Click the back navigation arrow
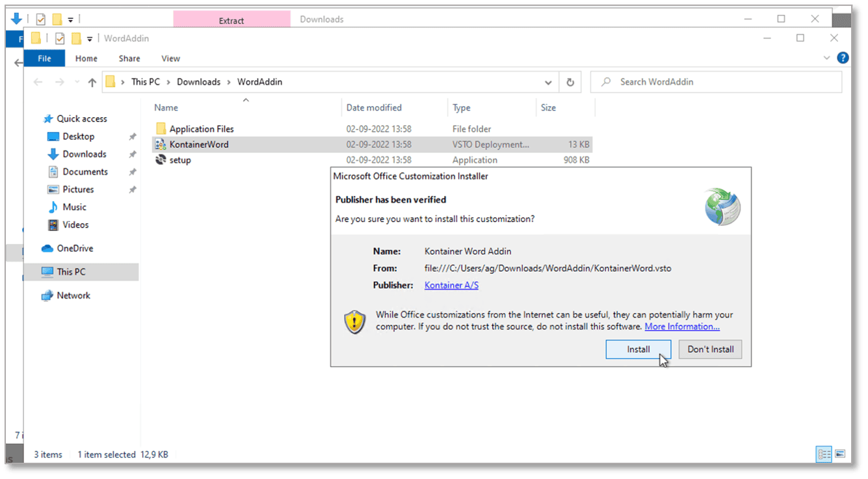Screen dimensions: 868x479 [38, 81]
